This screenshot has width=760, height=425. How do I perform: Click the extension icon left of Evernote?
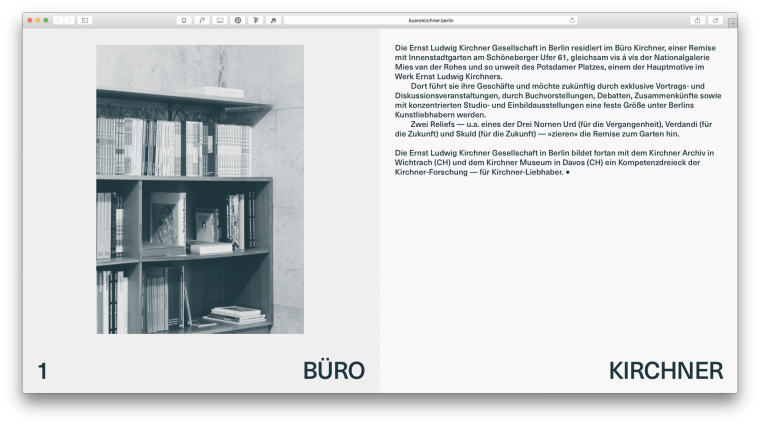[255, 20]
